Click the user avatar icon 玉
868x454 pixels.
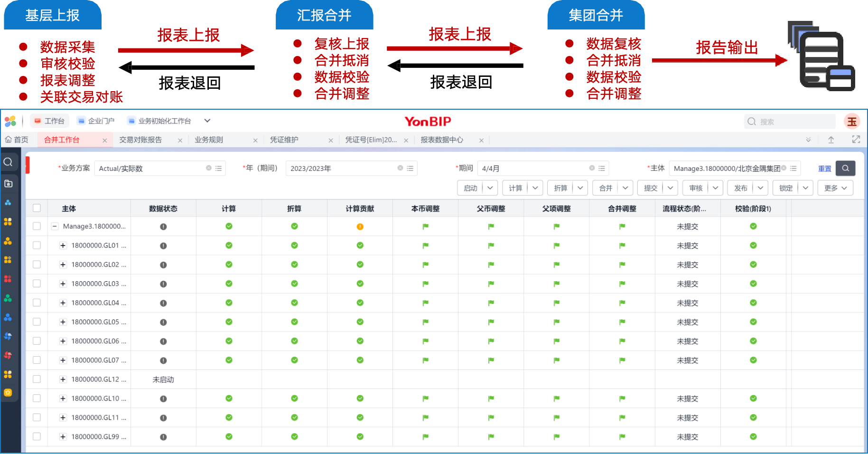pos(852,122)
